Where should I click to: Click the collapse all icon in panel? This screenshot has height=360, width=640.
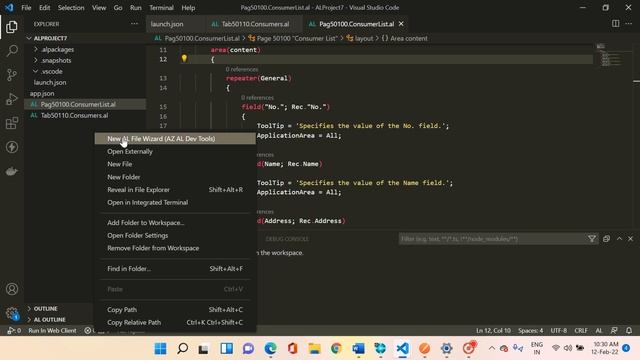pos(606,239)
